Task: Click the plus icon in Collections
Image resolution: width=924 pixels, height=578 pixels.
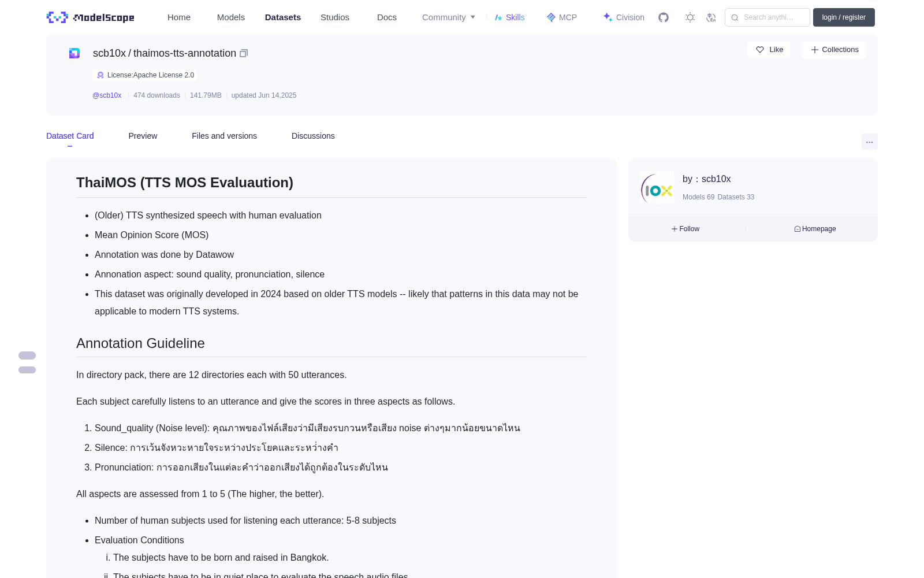Action: point(815,50)
